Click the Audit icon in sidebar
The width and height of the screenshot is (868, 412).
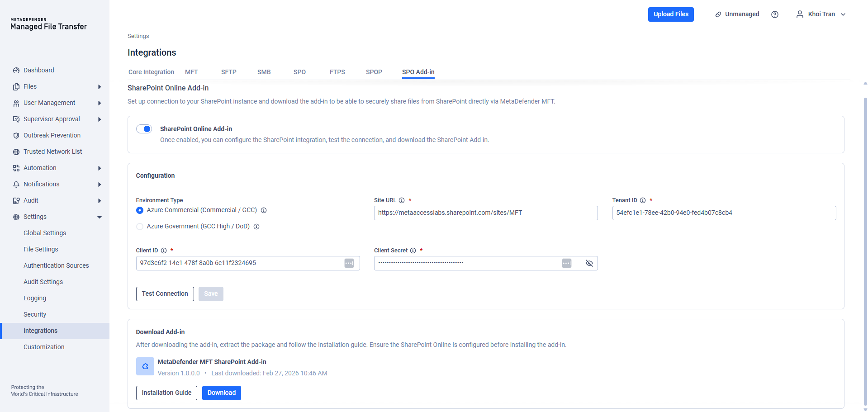coord(16,201)
